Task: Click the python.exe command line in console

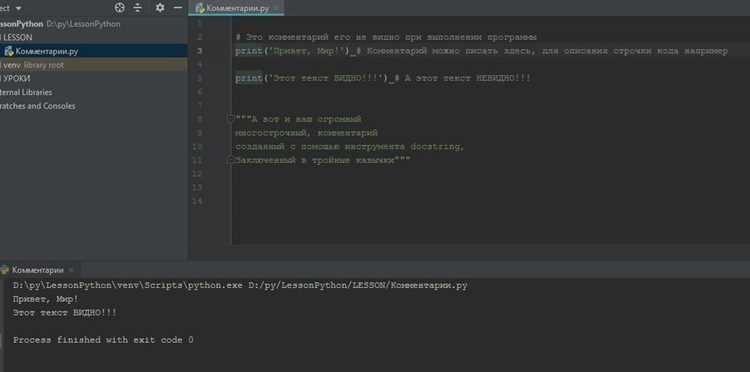Action: click(x=240, y=285)
